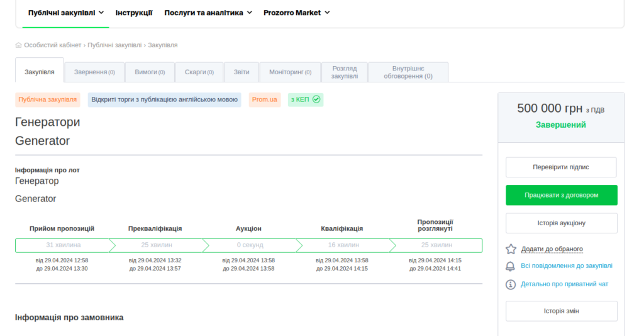Go to the Звіти tab
Screen dimensions: 644x336
pyautogui.click(x=241, y=72)
